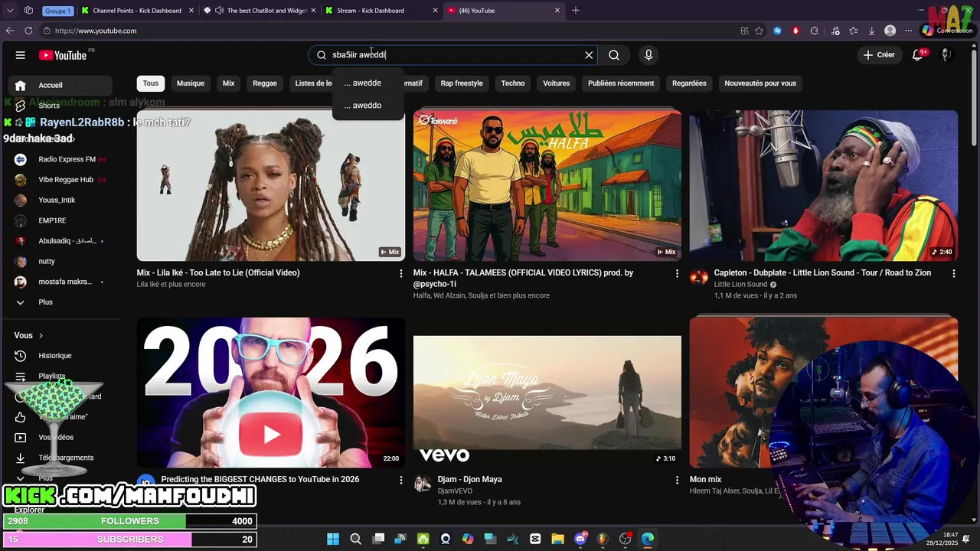Select the Tous filter chip
980x551 pixels.
point(151,83)
